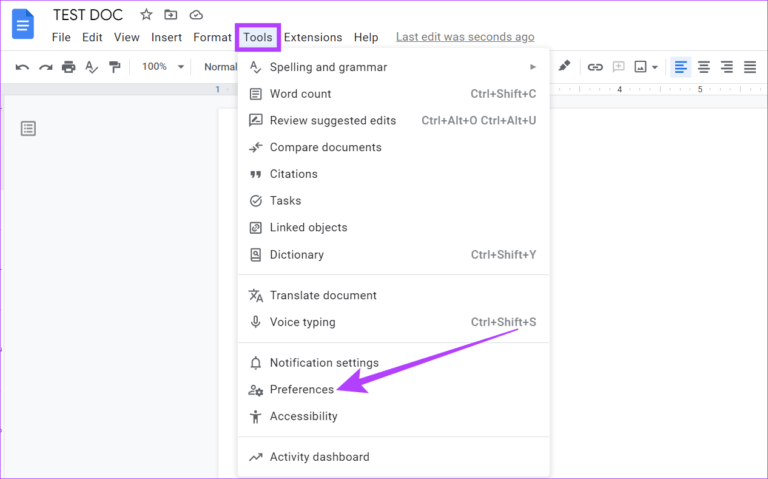768x479 pixels.
Task: Toggle justify text alignment
Action: pos(750,67)
